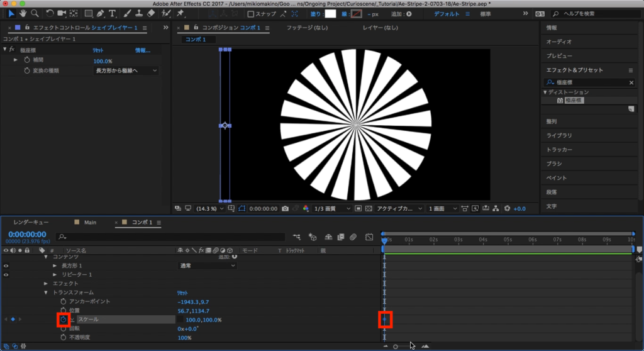Select the Hand tool

coord(23,13)
